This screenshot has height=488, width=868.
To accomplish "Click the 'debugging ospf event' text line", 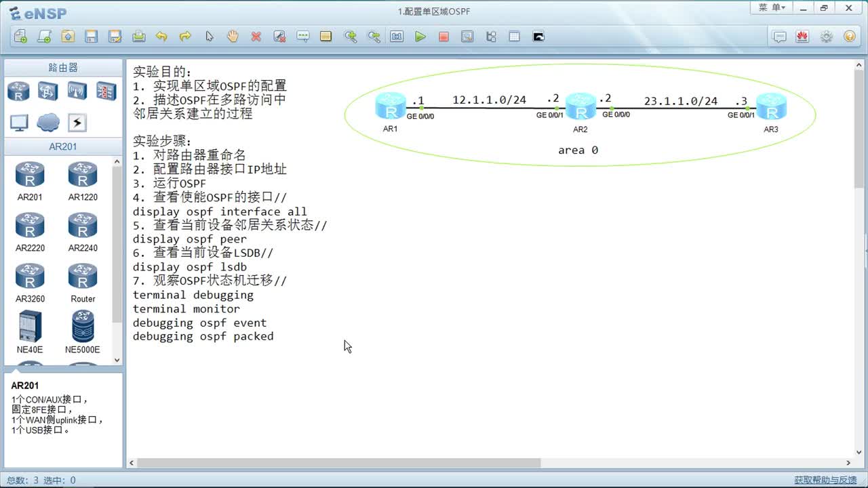I will pyautogui.click(x=199, y=323).
